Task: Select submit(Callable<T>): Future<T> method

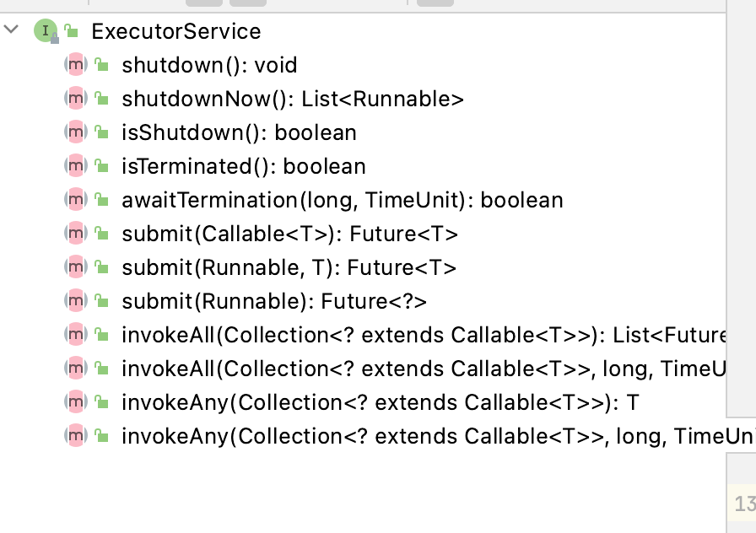Action: (289, 234)
